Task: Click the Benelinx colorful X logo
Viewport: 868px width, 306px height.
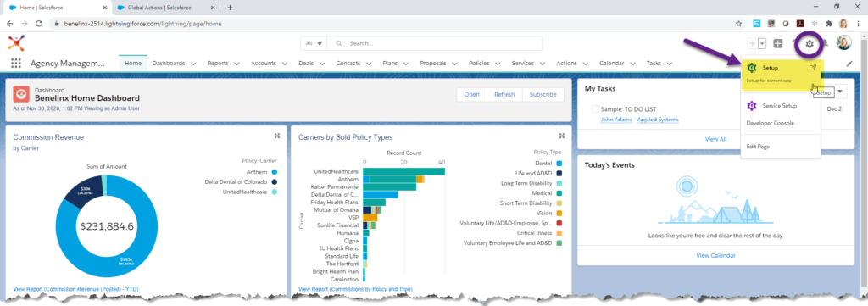Action: click(16, 43)
